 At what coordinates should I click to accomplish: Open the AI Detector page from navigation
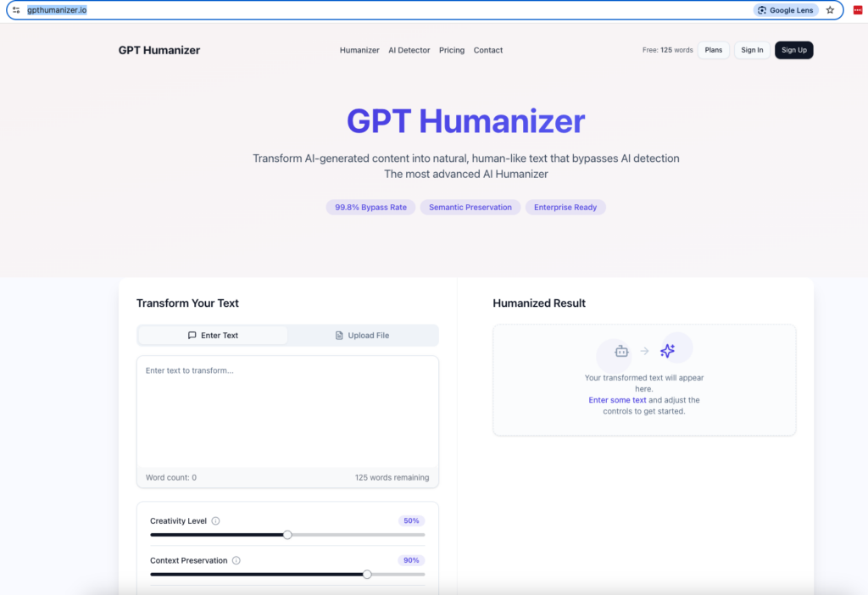(409, 50)
